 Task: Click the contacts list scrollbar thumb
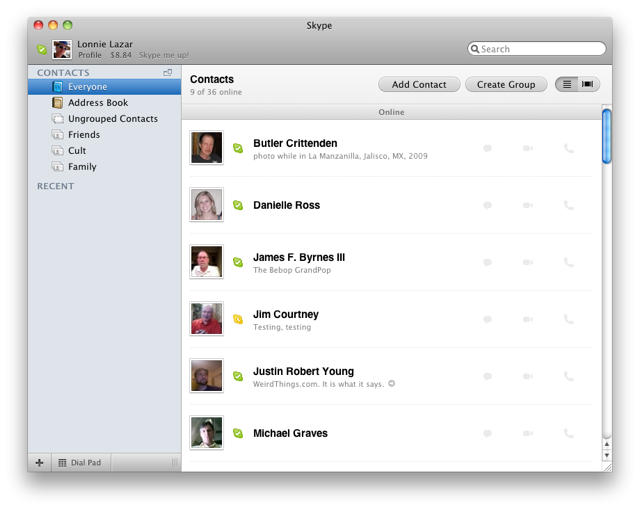(x=607, y=136)
